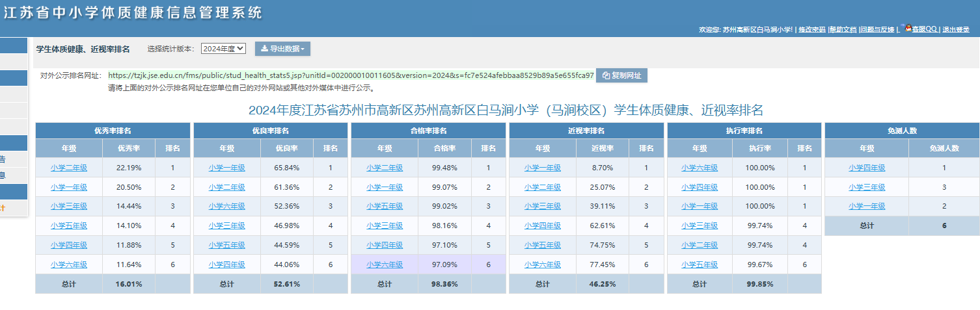Click the 复制网址 copy URL button
980x310 pixels.
(x=621, y=75)
